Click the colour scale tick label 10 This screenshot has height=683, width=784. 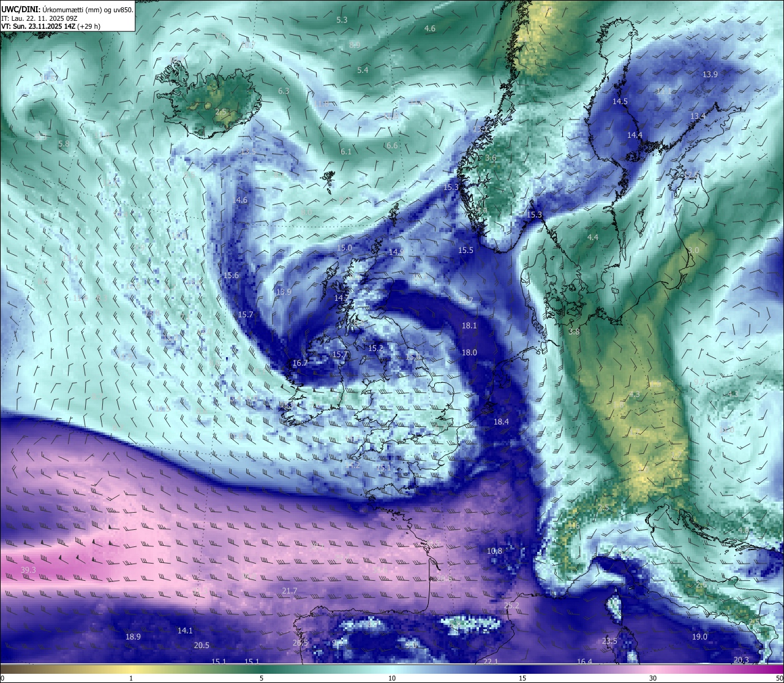[392, 678]
